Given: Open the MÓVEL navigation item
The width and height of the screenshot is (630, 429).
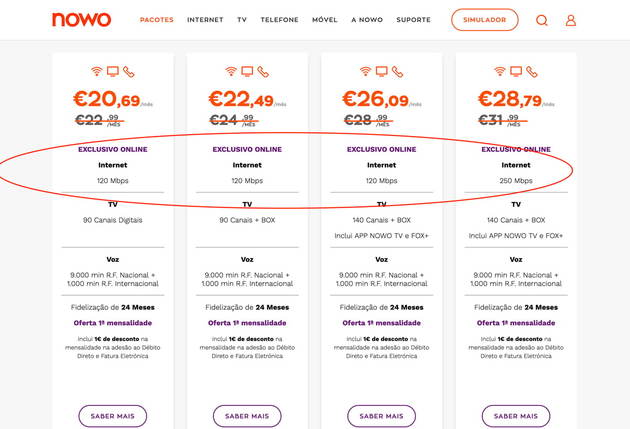Looking at the screenshot, I should click(325, 20).
